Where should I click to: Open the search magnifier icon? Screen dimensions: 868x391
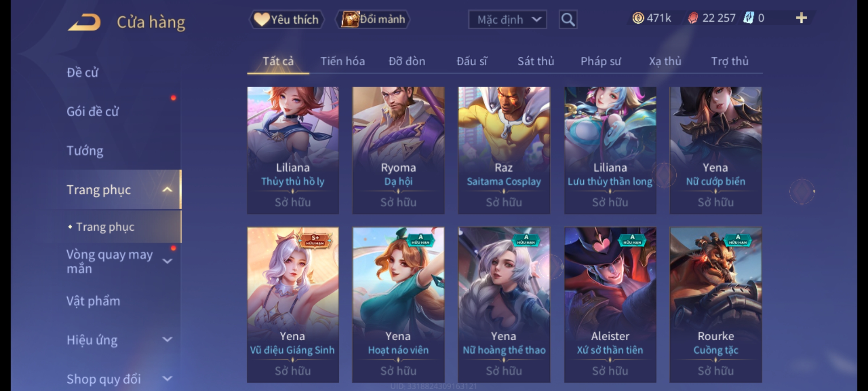pyautogui.click(x=568, y=20)
